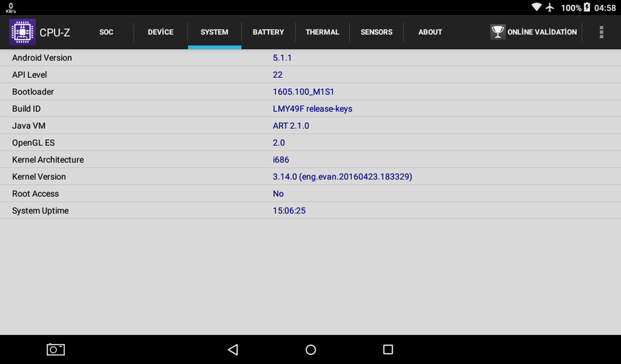Viewport: 621px width, 364px height.
Task: Tap the OpenGL ES label
Action: pyautogui.click(x=33, y=143)
